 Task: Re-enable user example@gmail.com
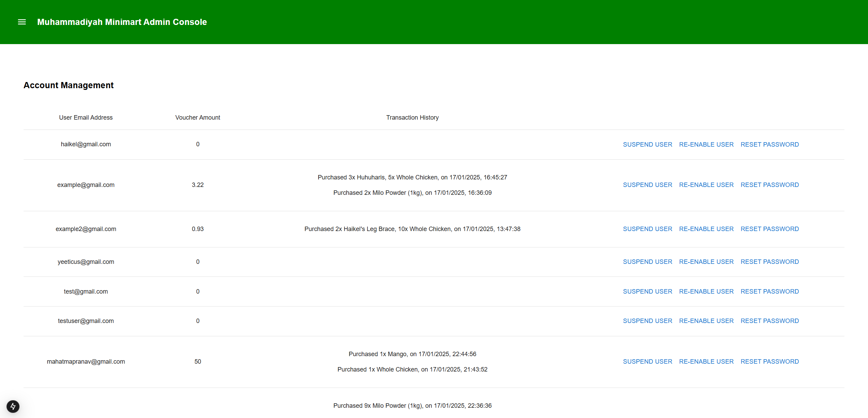706,185
